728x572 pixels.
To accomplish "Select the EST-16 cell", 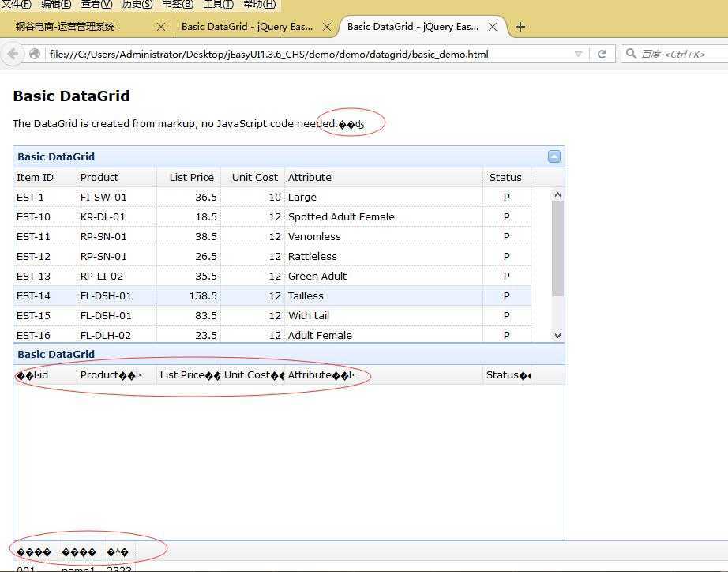I will [45, 334].
